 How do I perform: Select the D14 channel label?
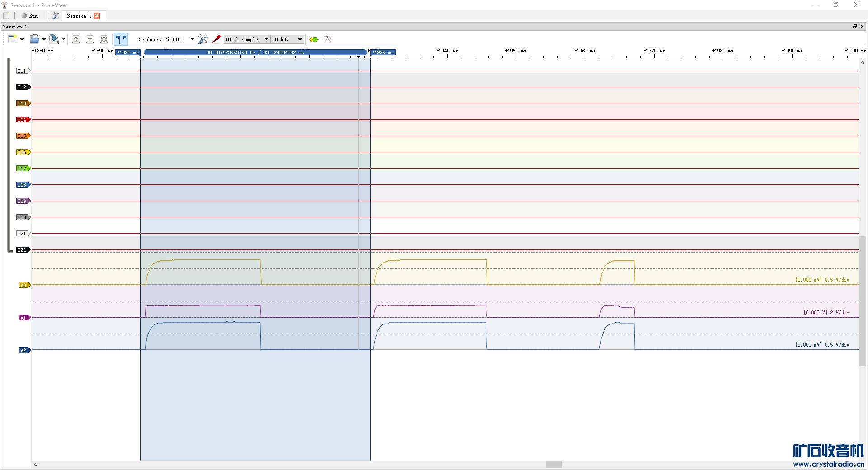pyautogui.click(x=22, y=120)
